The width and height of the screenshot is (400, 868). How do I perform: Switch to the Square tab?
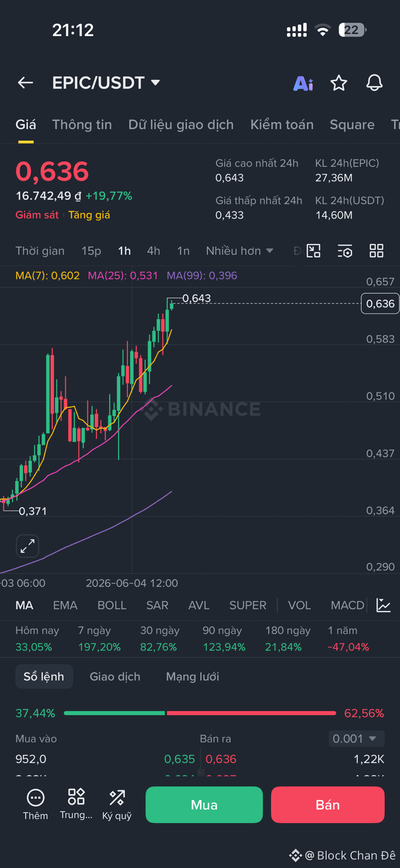point(352,125)
